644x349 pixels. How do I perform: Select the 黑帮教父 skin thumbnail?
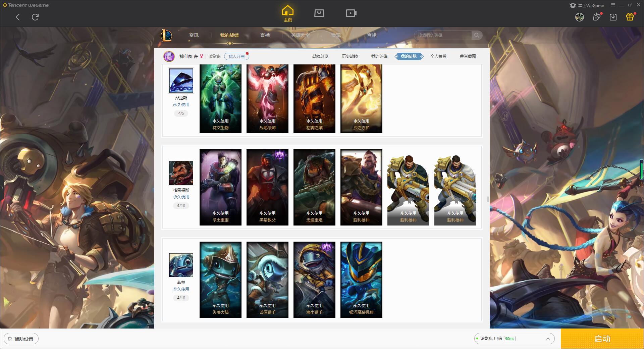click(x=267, y=187)
